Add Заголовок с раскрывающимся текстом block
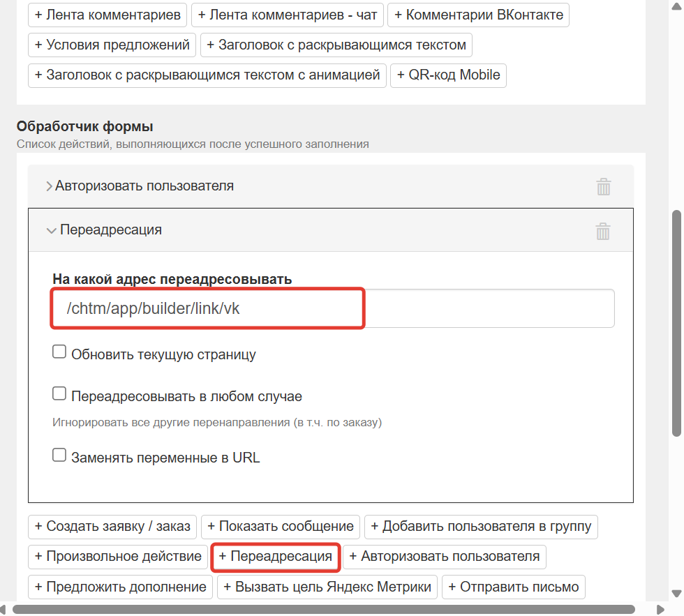The width and height of the screenshot is (684, 616). pyautogui.click(x=337, y=45)
